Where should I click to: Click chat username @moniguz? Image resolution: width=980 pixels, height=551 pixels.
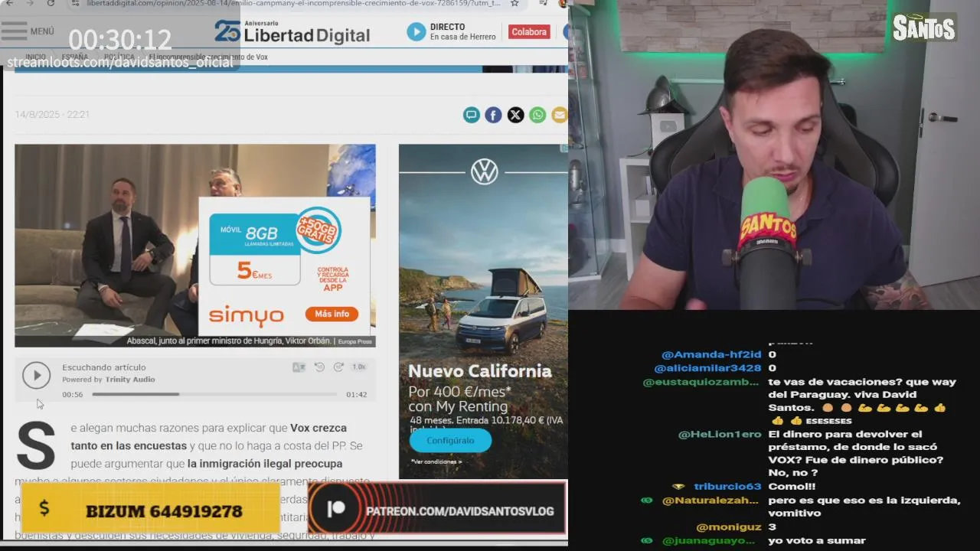coord(729,527)
